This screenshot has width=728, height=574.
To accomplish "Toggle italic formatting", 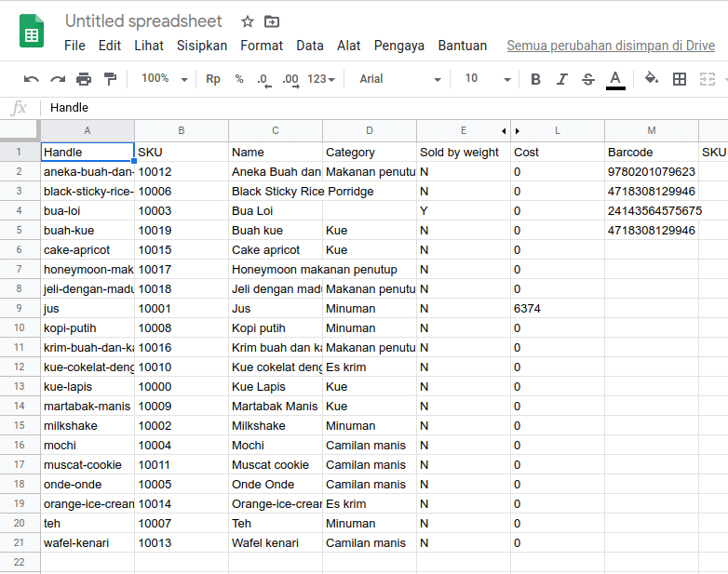I will pos(561,79).
